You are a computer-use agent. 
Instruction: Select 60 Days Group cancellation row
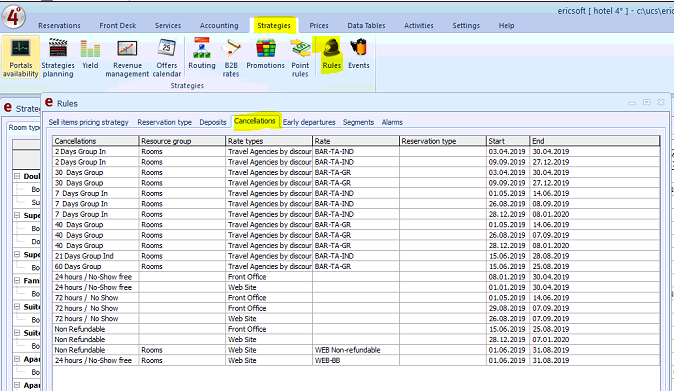point(356,266)
